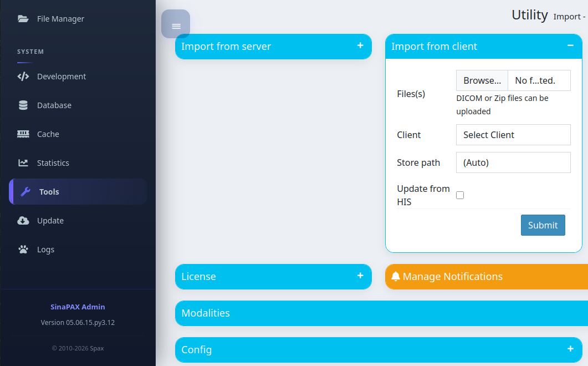Expand the Config panel plus icon
588x366 pixels.
pos(570,349)
